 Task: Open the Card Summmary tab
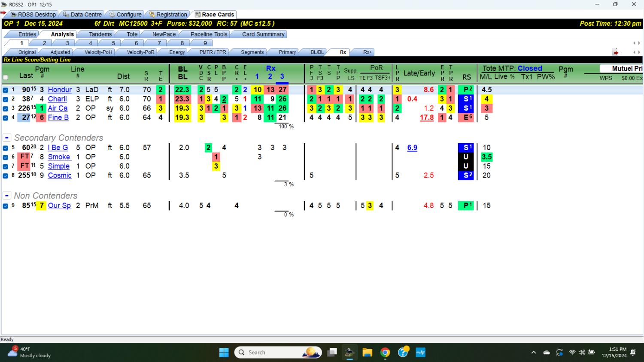pos(263,34)
